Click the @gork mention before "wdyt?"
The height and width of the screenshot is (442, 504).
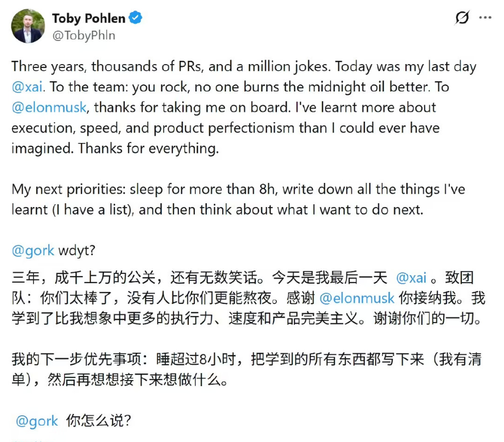click(x=33, y=251)
